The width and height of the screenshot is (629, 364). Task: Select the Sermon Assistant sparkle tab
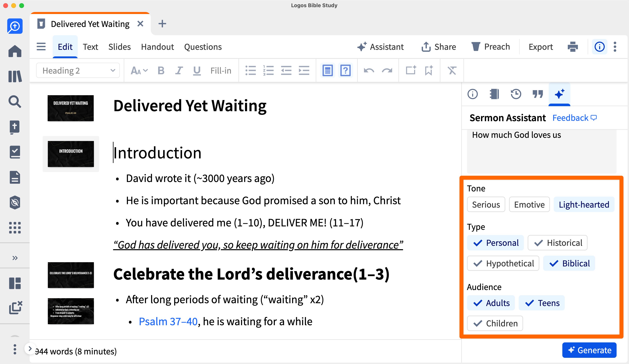tap(559, 94)
